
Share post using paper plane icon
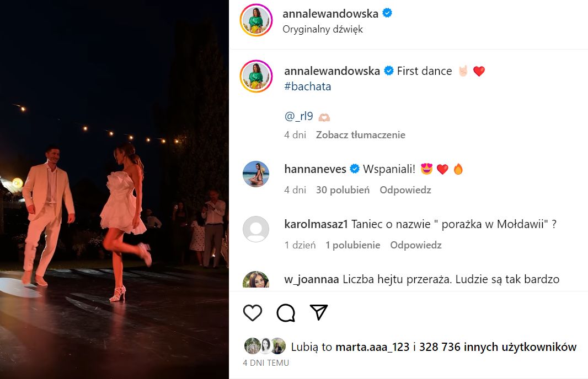pyautogui.click(x=319, y=312)
